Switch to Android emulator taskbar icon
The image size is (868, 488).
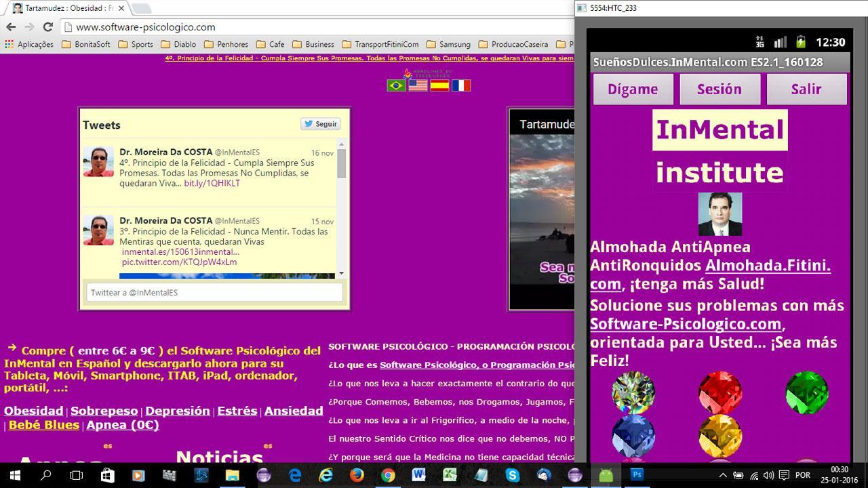606,475
